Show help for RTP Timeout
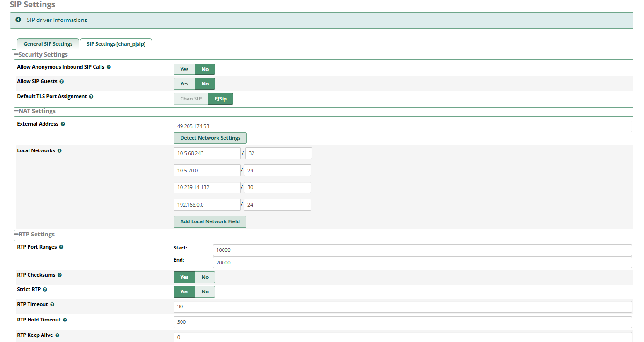This screenshot has height=342, width=644. tap(52, 305)
